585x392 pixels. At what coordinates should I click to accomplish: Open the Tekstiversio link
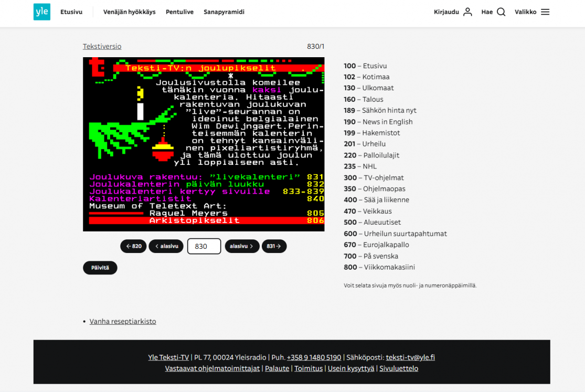click(102, 46)
